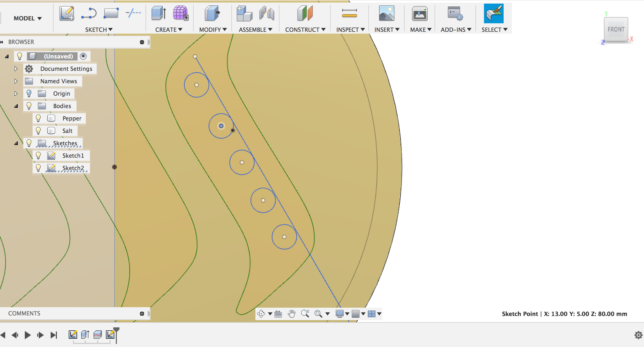644x347 pixels.
Task: Click FRONT face of view cube
Action: [616, 29]
